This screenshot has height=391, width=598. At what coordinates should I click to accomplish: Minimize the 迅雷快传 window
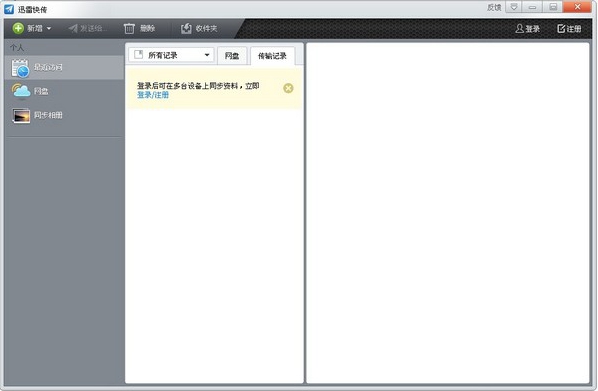coord(532,7)
